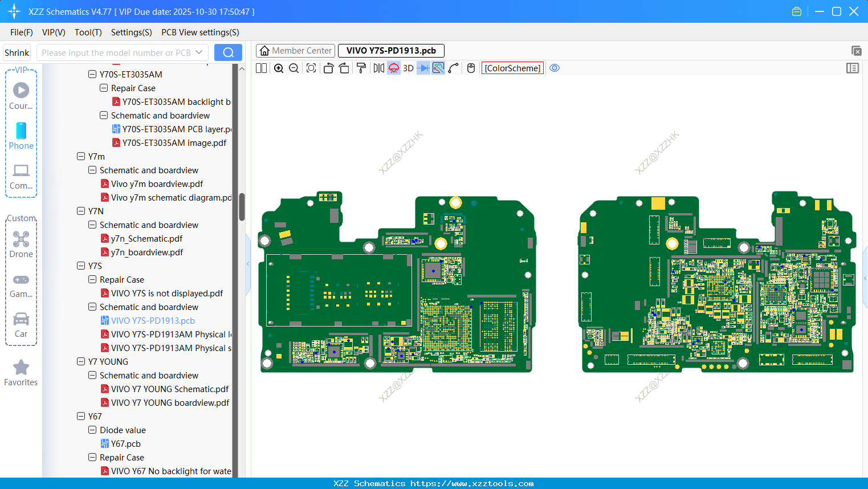Open the model number dropdown arrow
The width and height of the screenshot is (868, 489).
click(x=199, y=52)
